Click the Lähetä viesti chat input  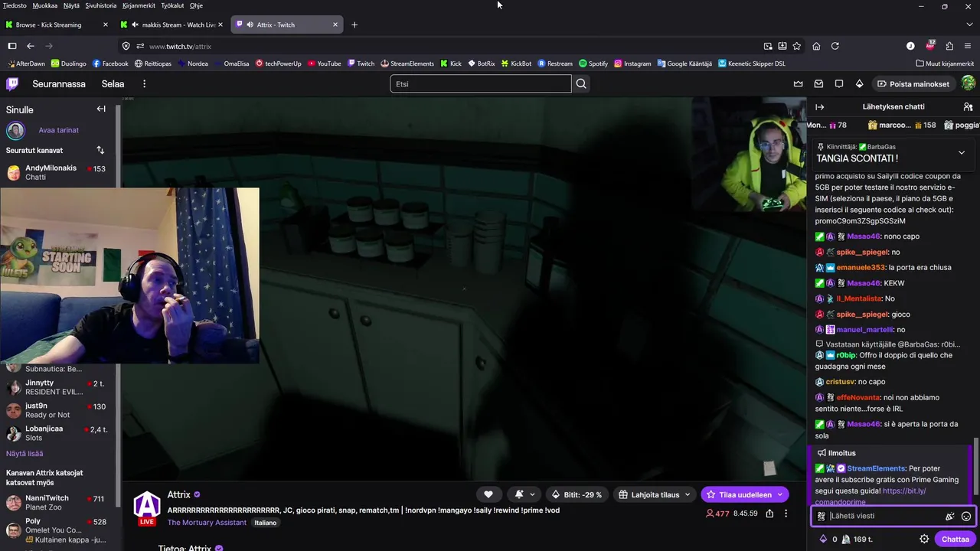coord(884,517)
